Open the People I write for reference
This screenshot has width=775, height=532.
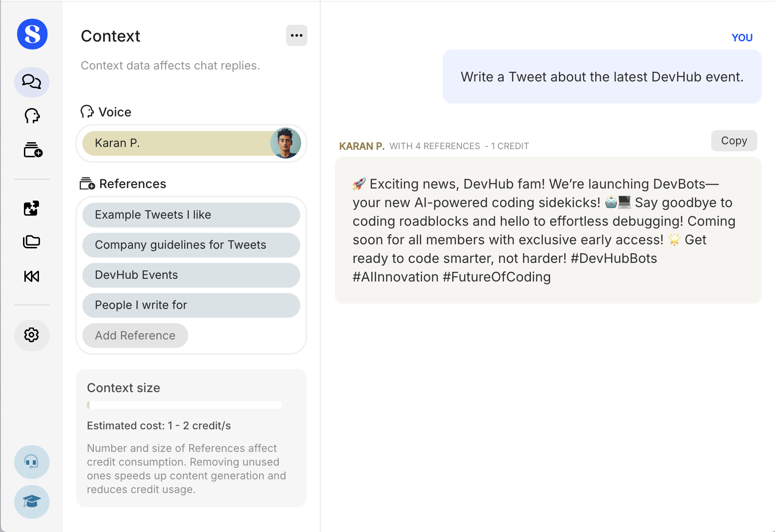point(191,305)
